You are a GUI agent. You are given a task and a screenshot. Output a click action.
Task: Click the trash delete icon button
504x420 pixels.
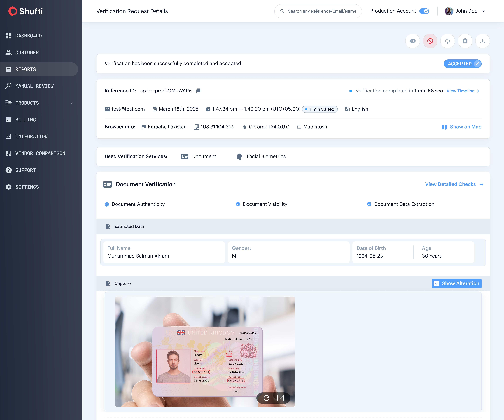[x=465, y=41]
